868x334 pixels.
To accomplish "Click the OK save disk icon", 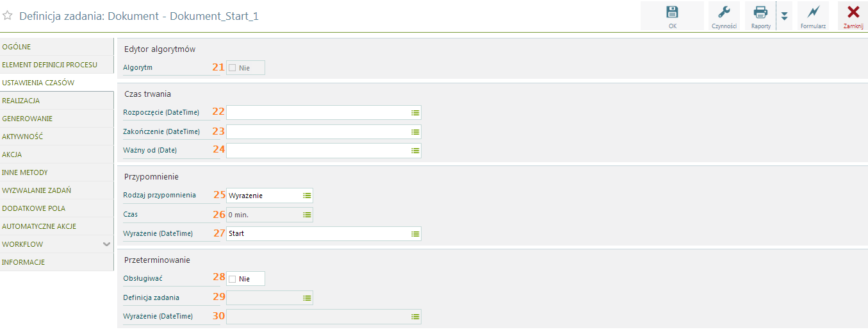I will click(x=672, y=12).
